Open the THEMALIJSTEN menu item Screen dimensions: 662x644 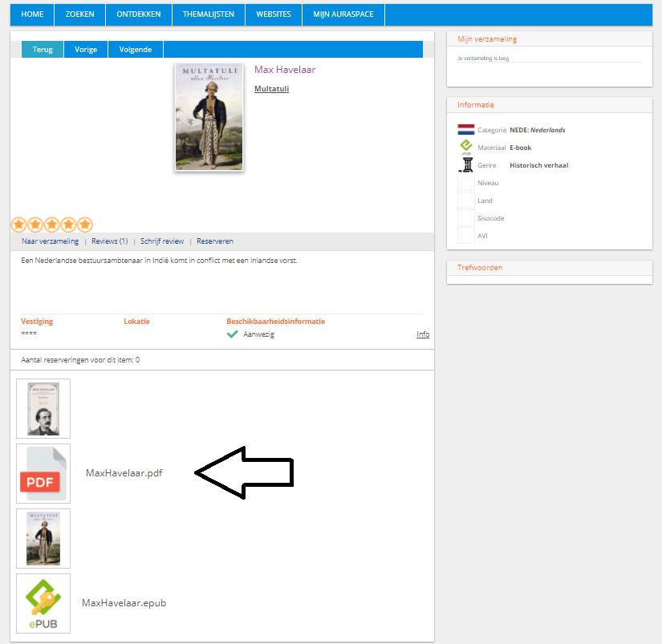(208, 14)
